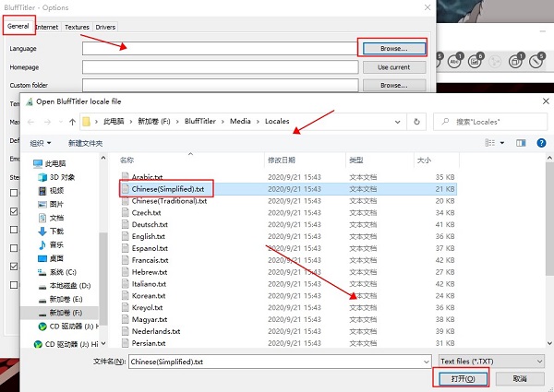Select Music (音乐) folder in sidebar

pos(55,244)
